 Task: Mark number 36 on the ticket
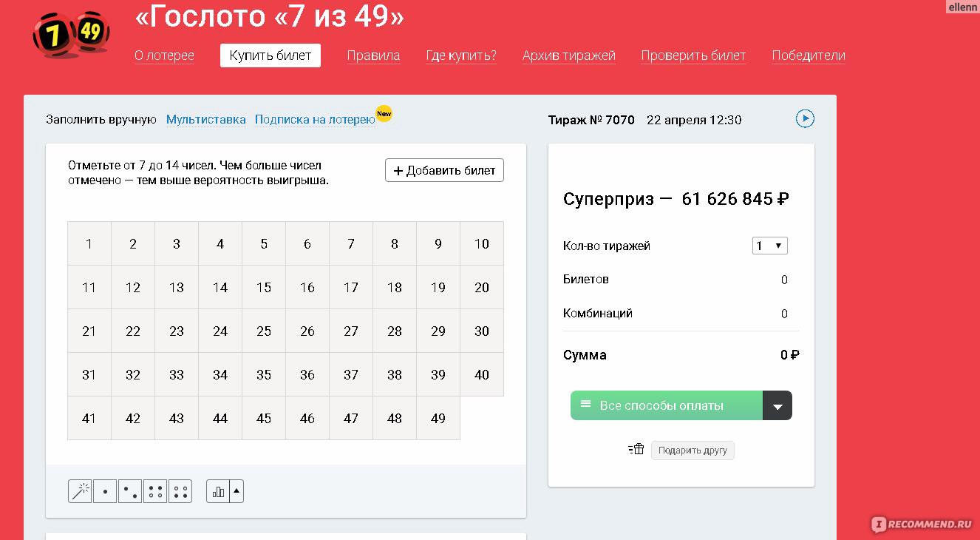point(307,374)
